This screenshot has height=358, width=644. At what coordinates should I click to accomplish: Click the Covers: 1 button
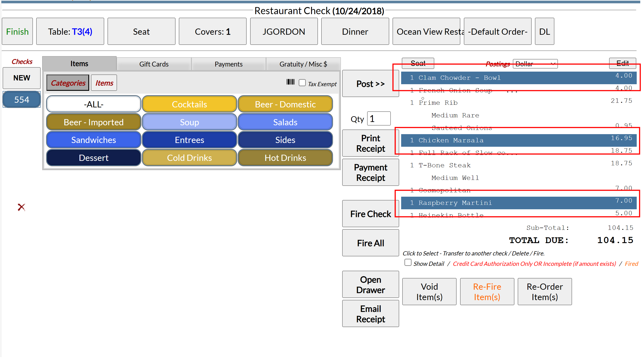coord(213,31)
